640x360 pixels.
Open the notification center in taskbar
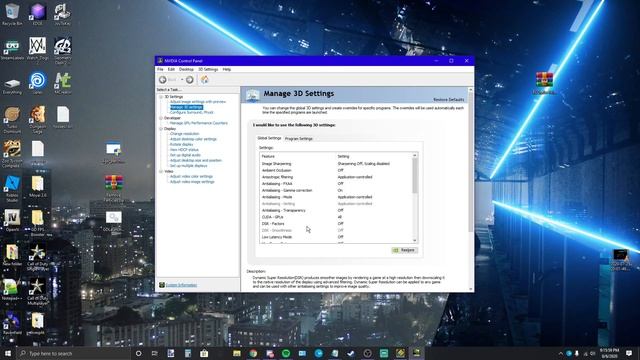pyautogui.click(x=629, y=353)
